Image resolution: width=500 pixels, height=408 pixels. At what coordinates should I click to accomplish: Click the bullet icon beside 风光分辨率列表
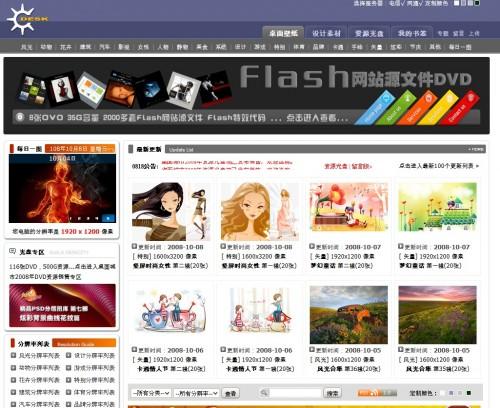(13, 355)
